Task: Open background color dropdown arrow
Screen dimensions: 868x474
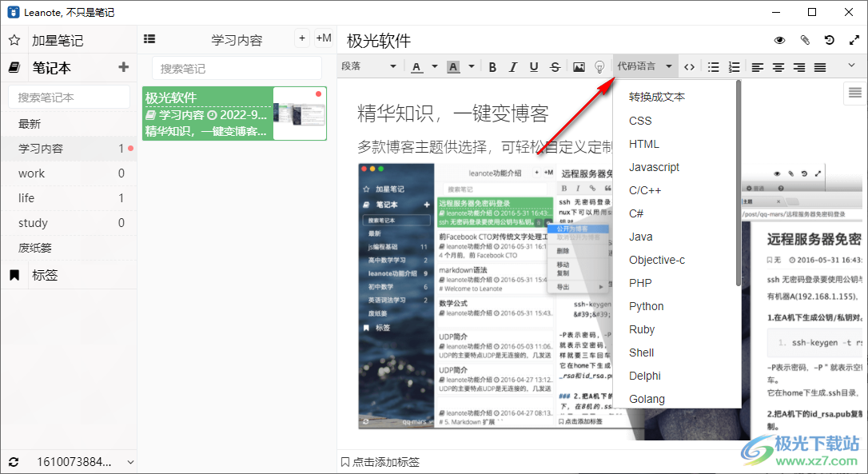Action: 471,66
